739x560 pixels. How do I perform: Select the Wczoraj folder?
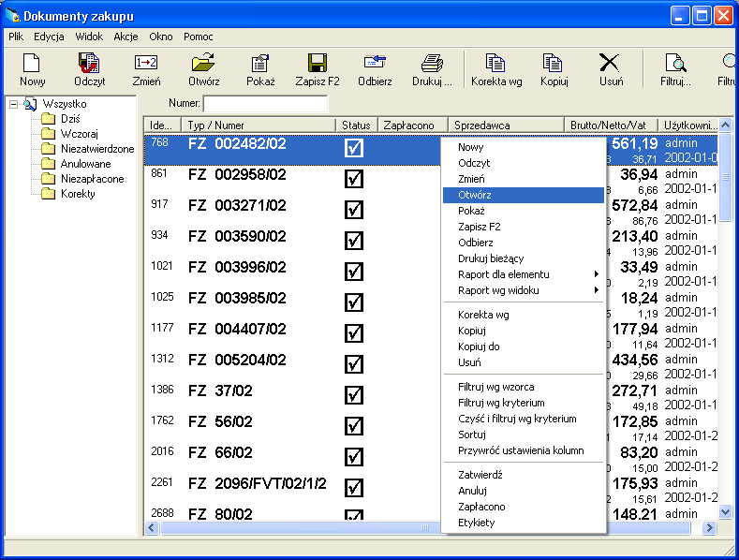80,134
